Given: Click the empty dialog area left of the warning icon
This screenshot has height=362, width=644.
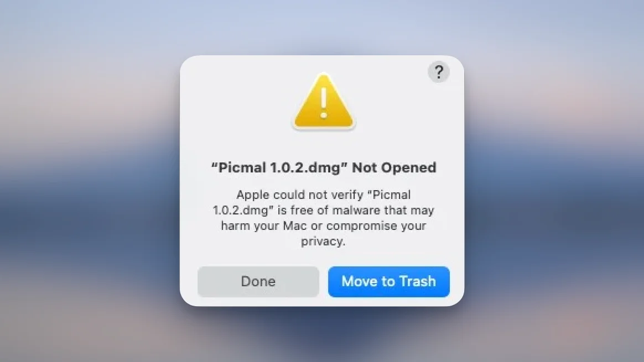Looking at the screenshot, I should coord(234,103).
